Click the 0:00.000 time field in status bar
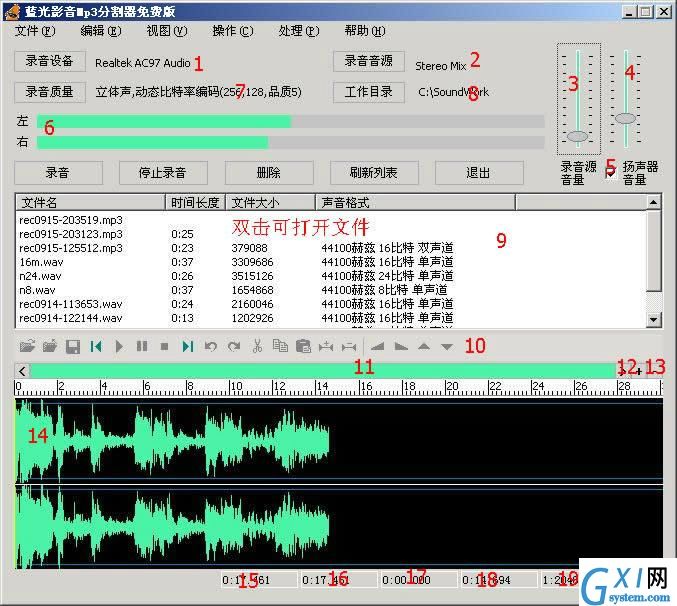 click(418, 580)
